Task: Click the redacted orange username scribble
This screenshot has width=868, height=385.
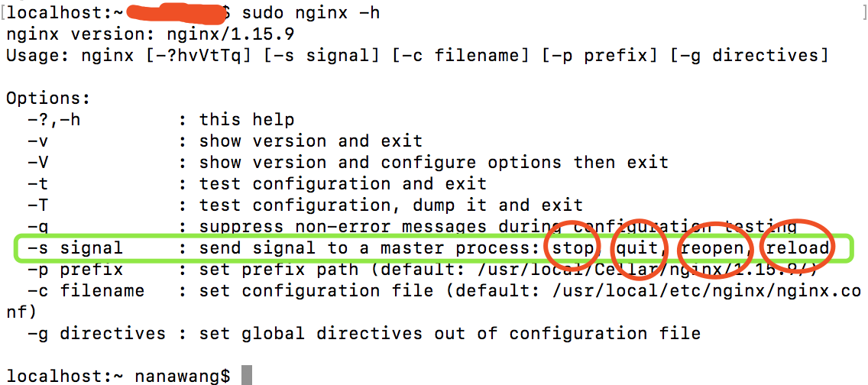Action: pos(176,13)
